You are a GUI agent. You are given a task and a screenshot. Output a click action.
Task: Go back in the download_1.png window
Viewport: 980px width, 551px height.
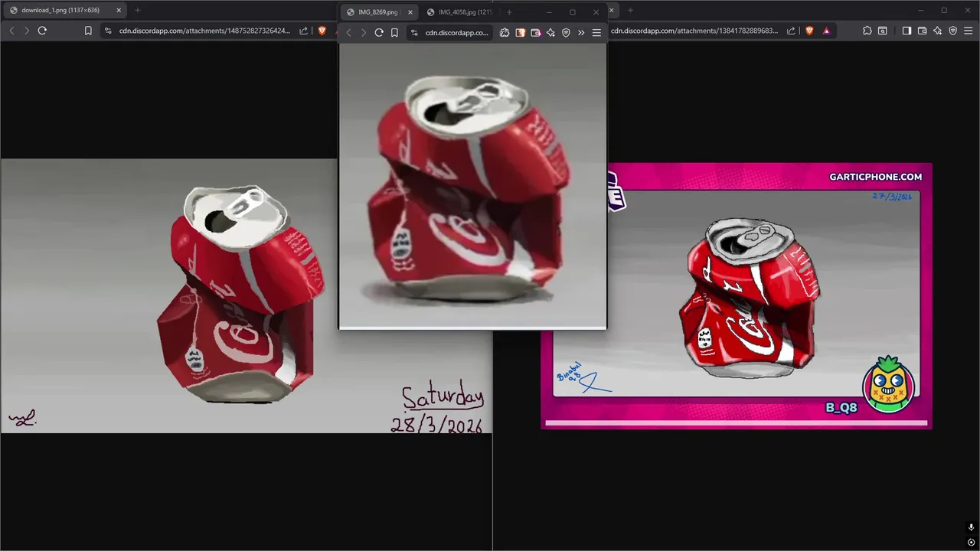coord(11,31)
